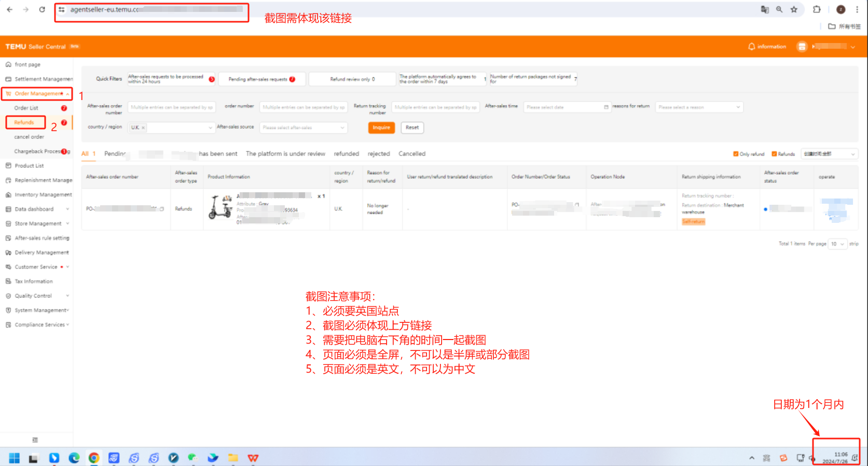Screen dimensions: 868x466
Task: Switch to the refunded tab
Action: click(347, 154)
